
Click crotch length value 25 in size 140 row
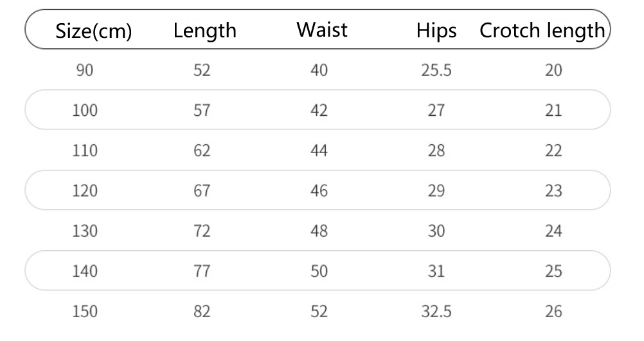pyautogui.click(x=553, y=272)
